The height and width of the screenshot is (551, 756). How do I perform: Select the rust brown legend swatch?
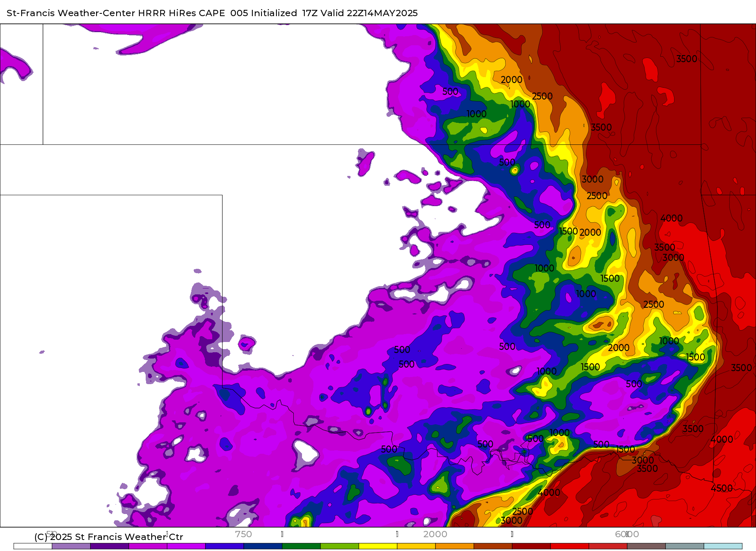(x=493, y=546)
